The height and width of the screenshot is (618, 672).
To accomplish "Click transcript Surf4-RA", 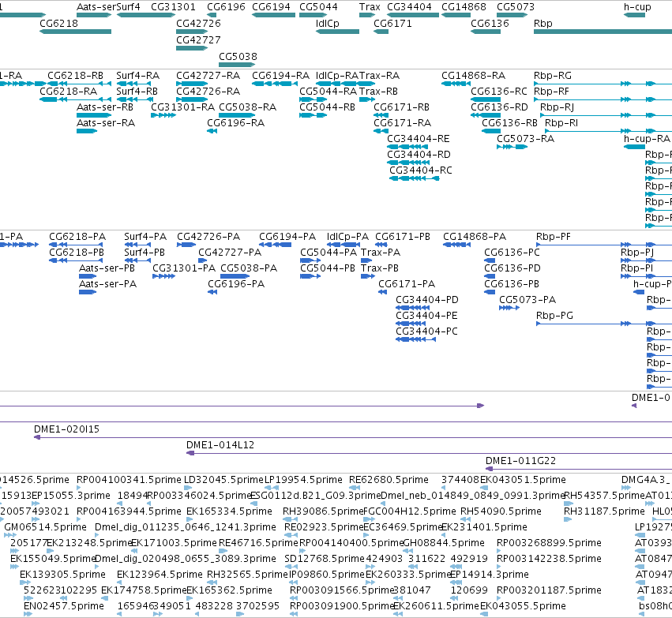I will [135, 84].
